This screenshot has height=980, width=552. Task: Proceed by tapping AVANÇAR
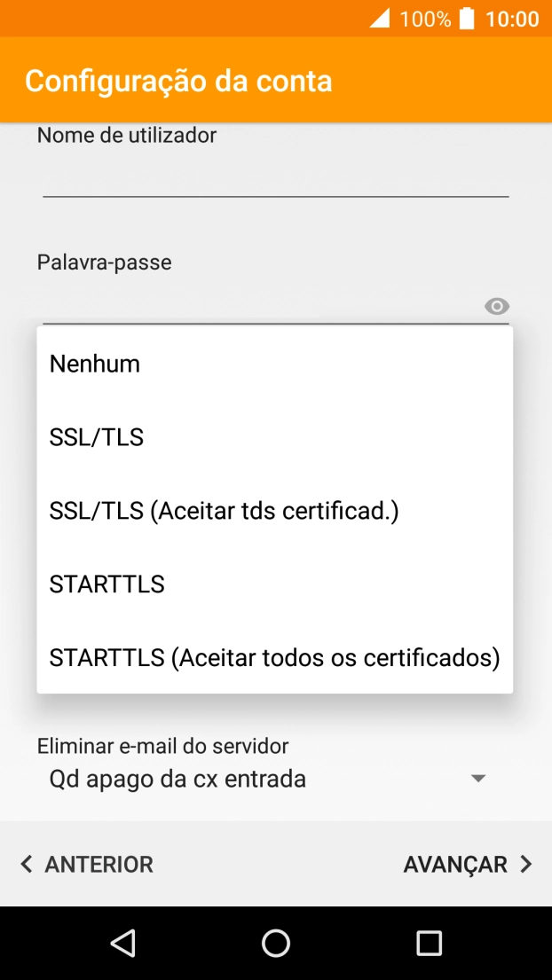coord(455,864)
